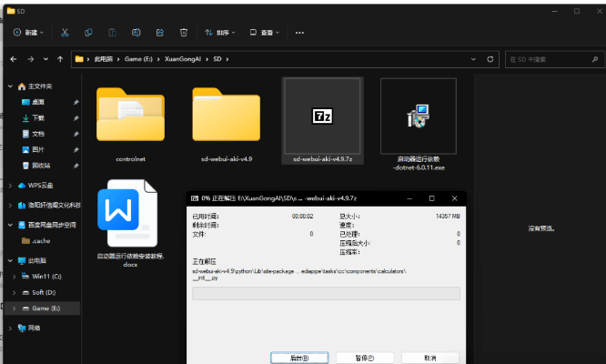Click the pin icon next to 回收站
606x364 pixels.
[x=76, y=166]
